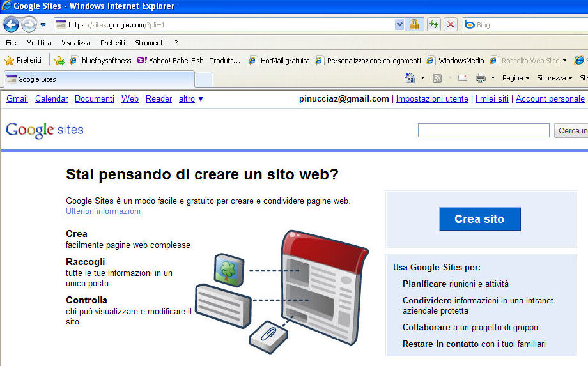588x366 pixels.
Task: Click Add to favorites bar star icon
Action: [x=59, y=60]
